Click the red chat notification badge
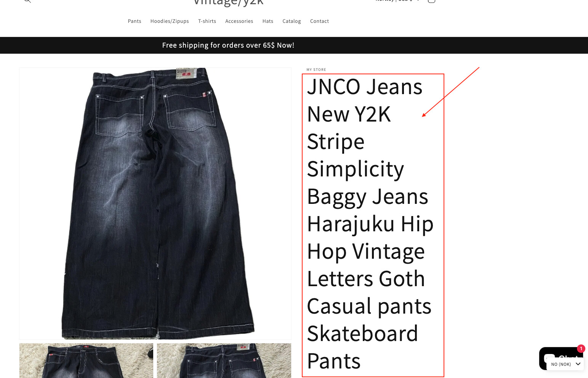This screenshot has height=378, width=588. 581,349
